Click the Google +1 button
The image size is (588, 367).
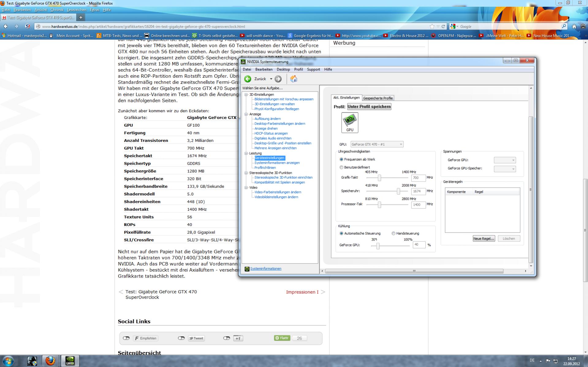pyautogui.click(x=238, y=338)
